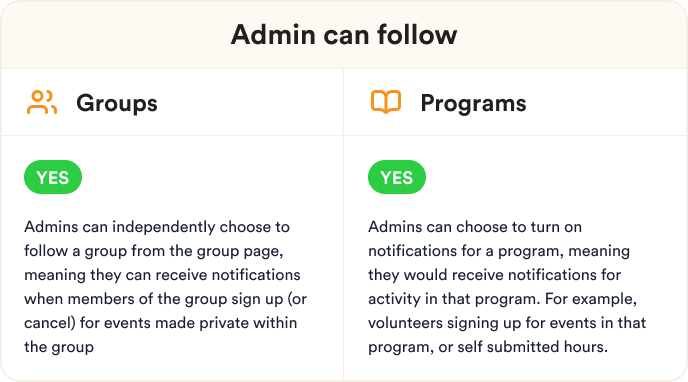
Task: Click the "Admin can follow" title
Action: [x=344, y=34]
